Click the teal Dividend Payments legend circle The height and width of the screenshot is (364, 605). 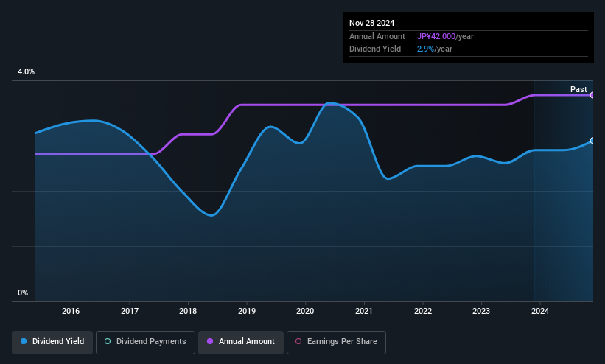108,341
